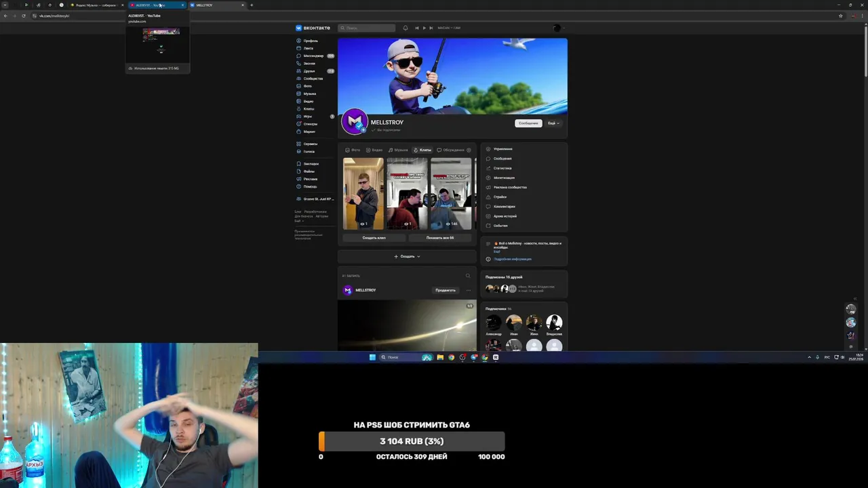Expand Ещё in the sidebar footer

click(298, 222)
